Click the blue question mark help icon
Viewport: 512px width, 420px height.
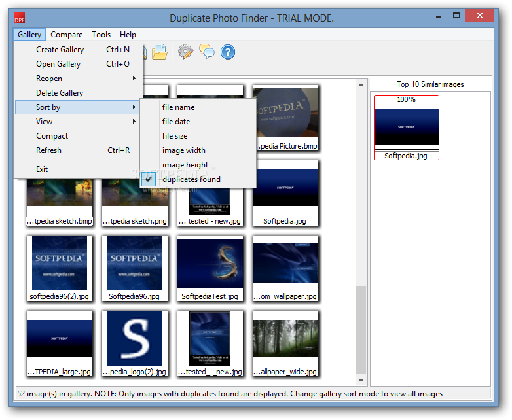[x=228, y=52]
